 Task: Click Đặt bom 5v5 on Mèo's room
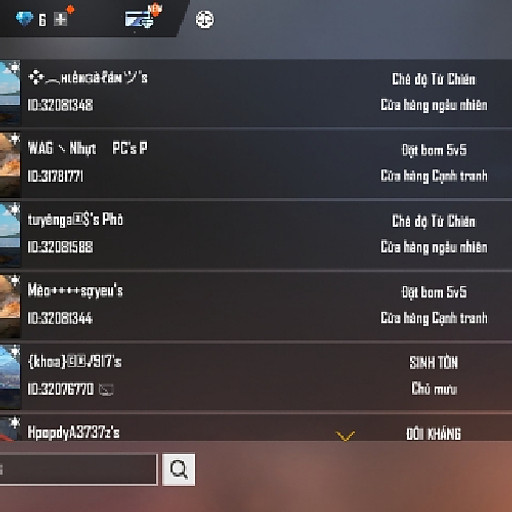click(x=434, y=292)
